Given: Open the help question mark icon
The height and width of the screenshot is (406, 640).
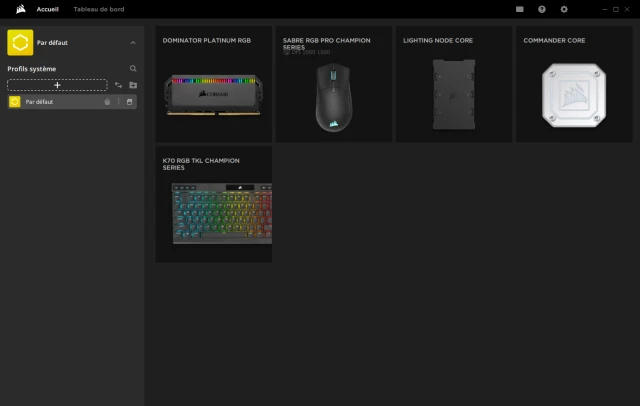Looking at the screenshot, I should [x=542, y=9].
